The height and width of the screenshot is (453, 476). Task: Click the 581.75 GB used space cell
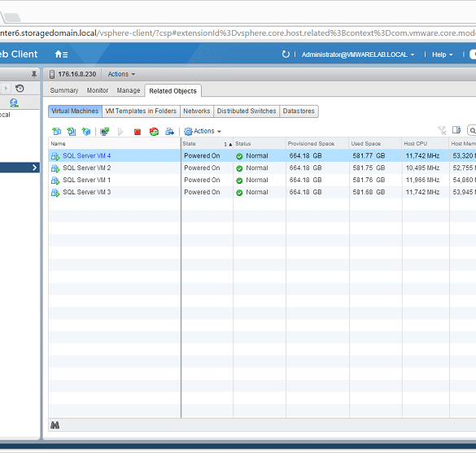pyautogui.click(x=369, y=168)
